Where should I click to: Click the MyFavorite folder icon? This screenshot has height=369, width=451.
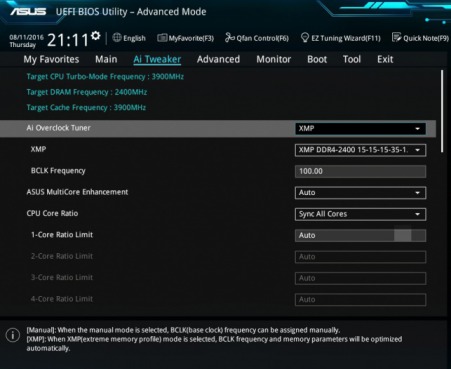162,38
